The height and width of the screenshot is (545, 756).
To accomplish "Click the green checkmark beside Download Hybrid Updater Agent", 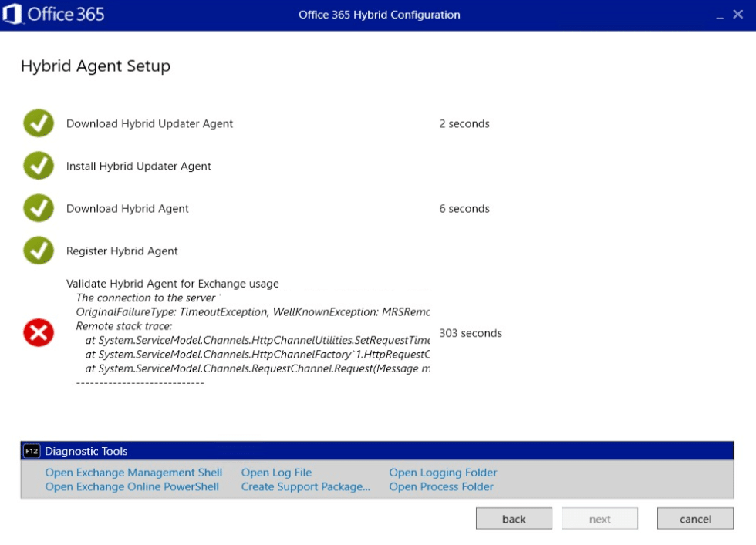I will [38, 123].
